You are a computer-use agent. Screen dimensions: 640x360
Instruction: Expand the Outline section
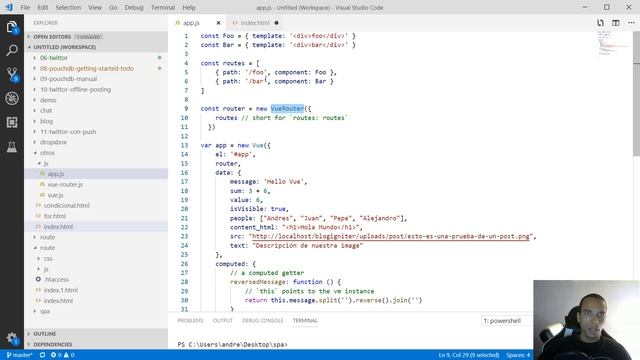click(96, 334)
